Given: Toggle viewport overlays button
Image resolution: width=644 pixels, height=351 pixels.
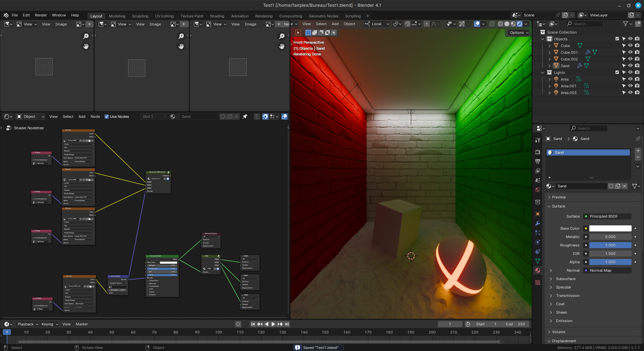Looking at the screenshot, I should 477,24.
